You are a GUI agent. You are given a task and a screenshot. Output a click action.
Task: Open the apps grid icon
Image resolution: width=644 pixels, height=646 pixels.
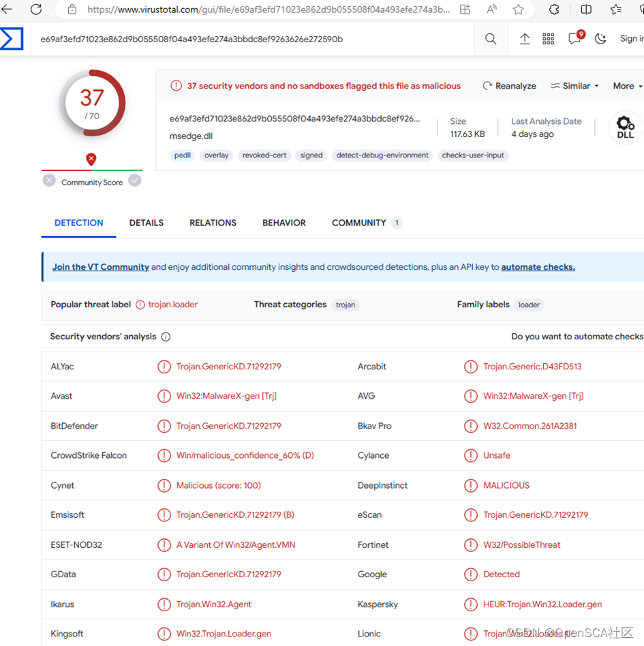pyautogui.click(x=548, y=39)
